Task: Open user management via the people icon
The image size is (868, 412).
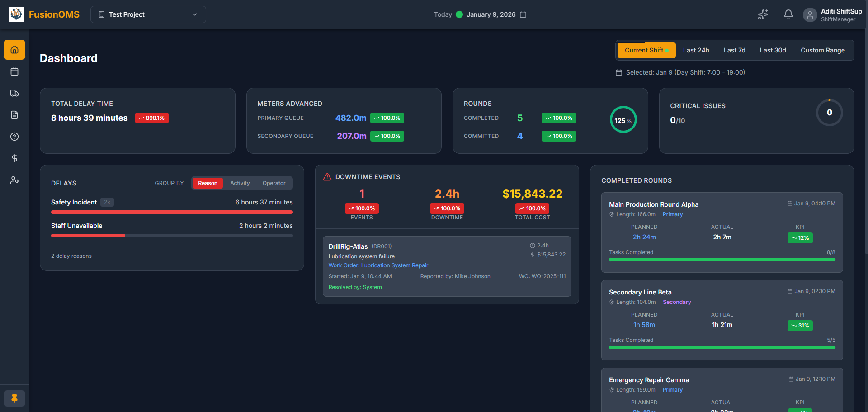Action: pyautogui.click(x=14, y=180)
